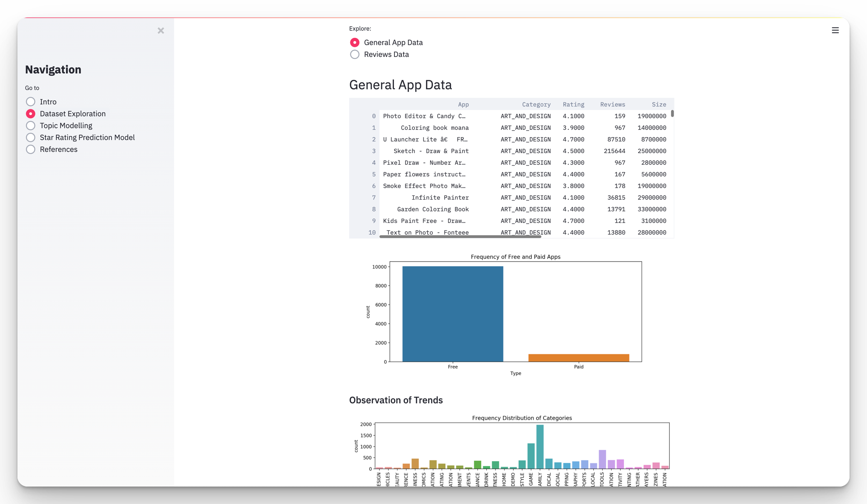This screenshot has width=867, height=504.
Task: Select "Intro" in the Navigation panel
Action: coord(30,101)
